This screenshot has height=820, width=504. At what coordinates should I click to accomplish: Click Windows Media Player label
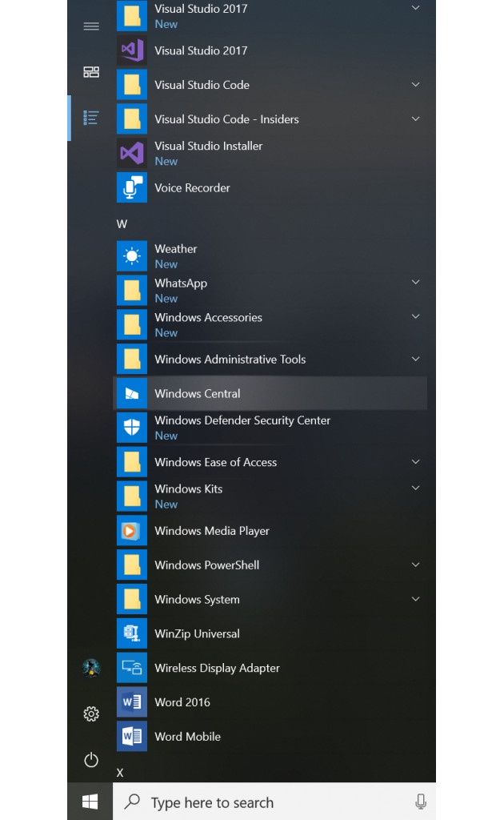(x=212, y=531)
